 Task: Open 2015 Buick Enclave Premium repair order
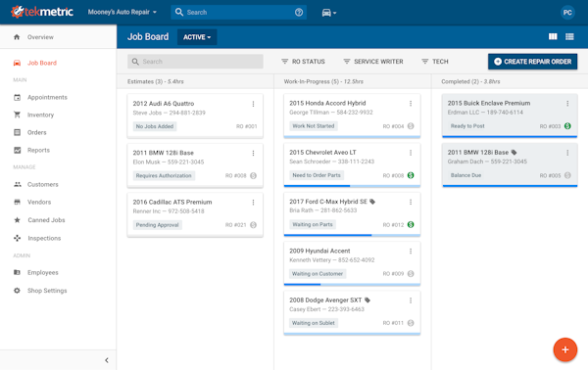(x=489, y=103)
